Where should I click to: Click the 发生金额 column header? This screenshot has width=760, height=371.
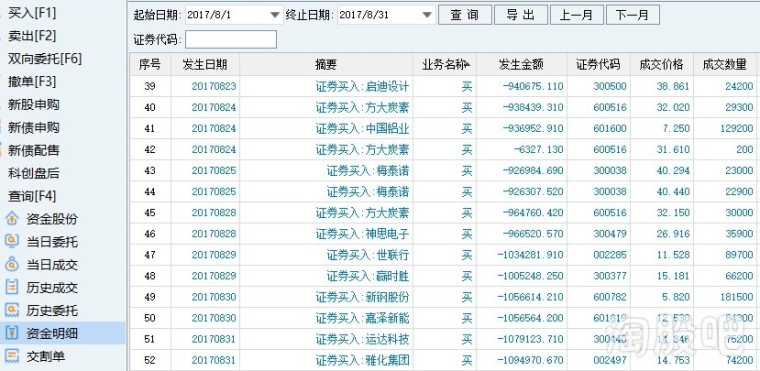(x=522, y=65)
